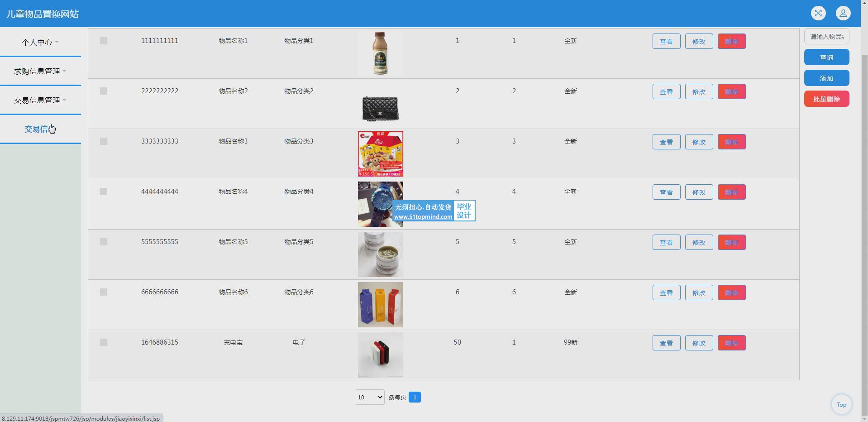The image size is (868, 422).
Task: Delete the 物品名称6 row
Action: pos(731,293)
